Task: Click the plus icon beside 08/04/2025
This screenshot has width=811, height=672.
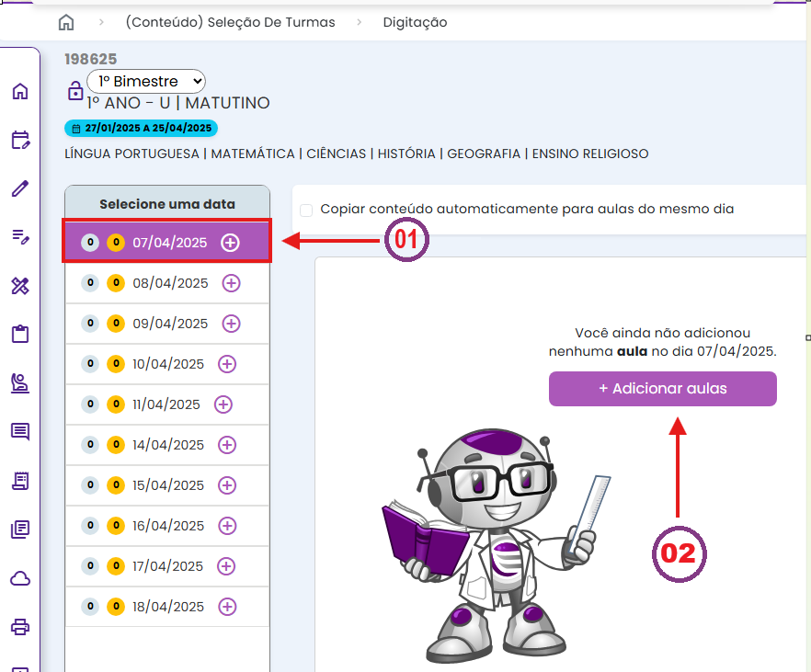Action: (x=231, y=283)
